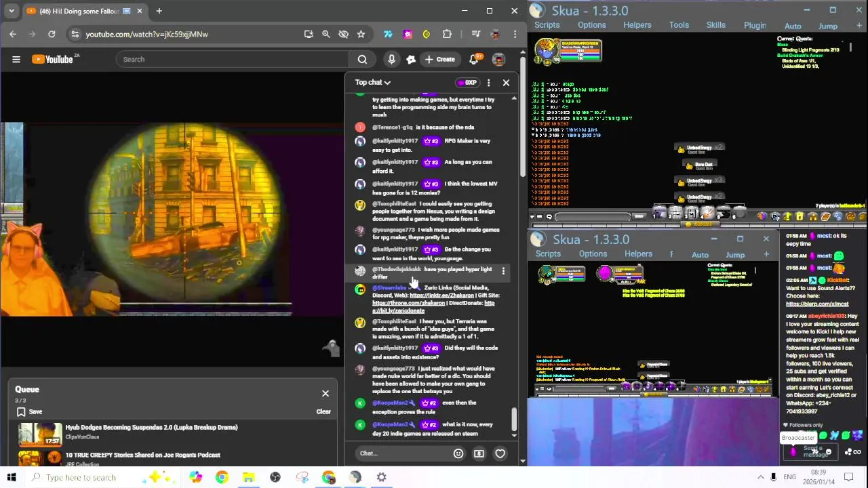Open Chrome extensions puzzle icon
Screen dimensions: 868x488
[x=446, y=34]
